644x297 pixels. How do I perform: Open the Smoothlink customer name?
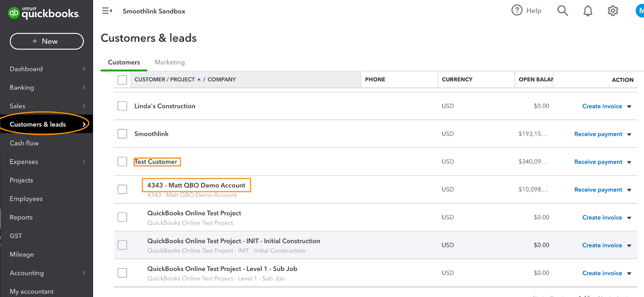[151, 134]
